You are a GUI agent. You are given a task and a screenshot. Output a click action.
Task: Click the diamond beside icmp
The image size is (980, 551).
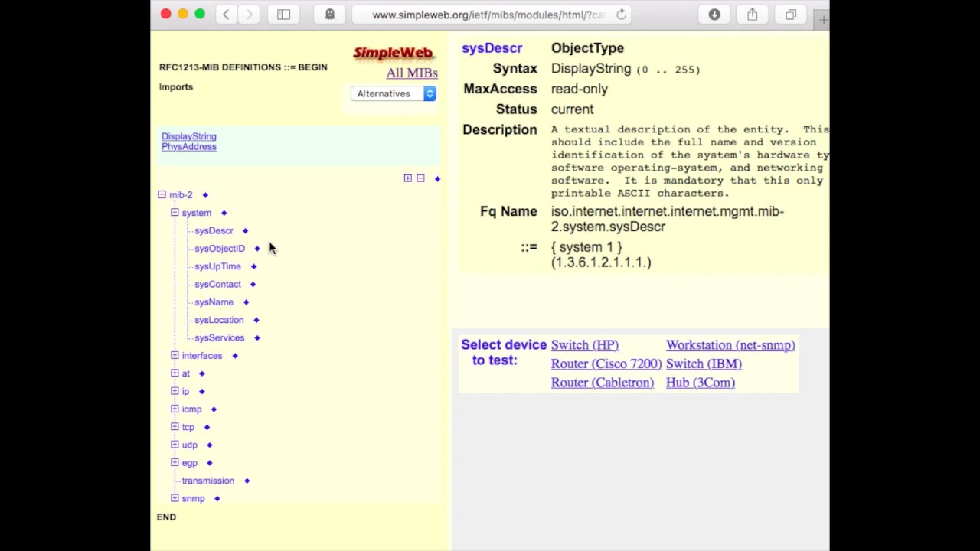tap(214, 409)
